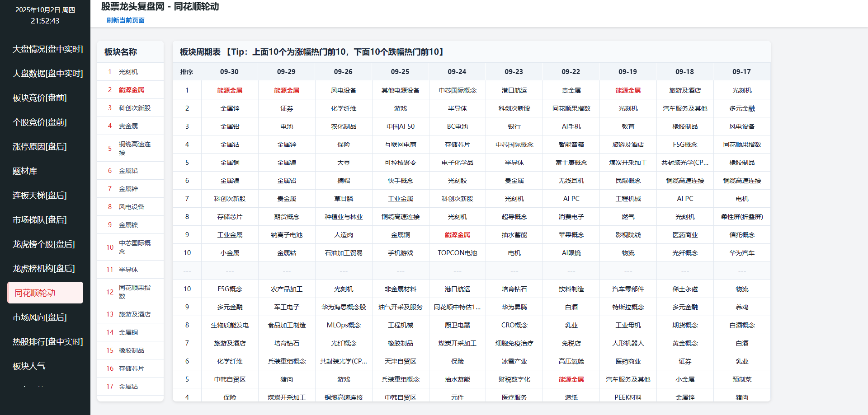Click the 板块人气 sidebar entry

[29, 366]
